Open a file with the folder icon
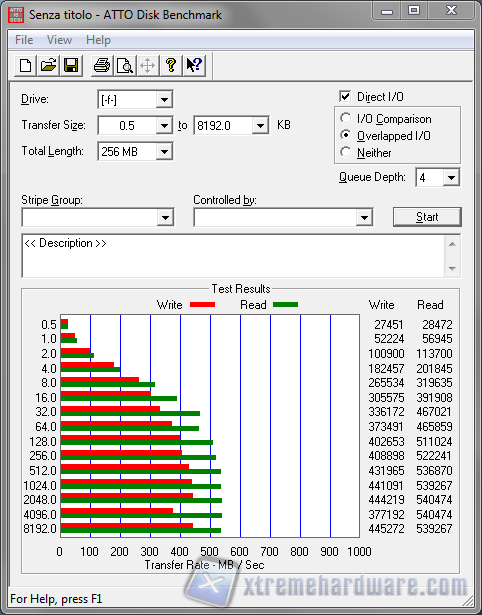Screen dimensions: 482x615 (48, 65)
